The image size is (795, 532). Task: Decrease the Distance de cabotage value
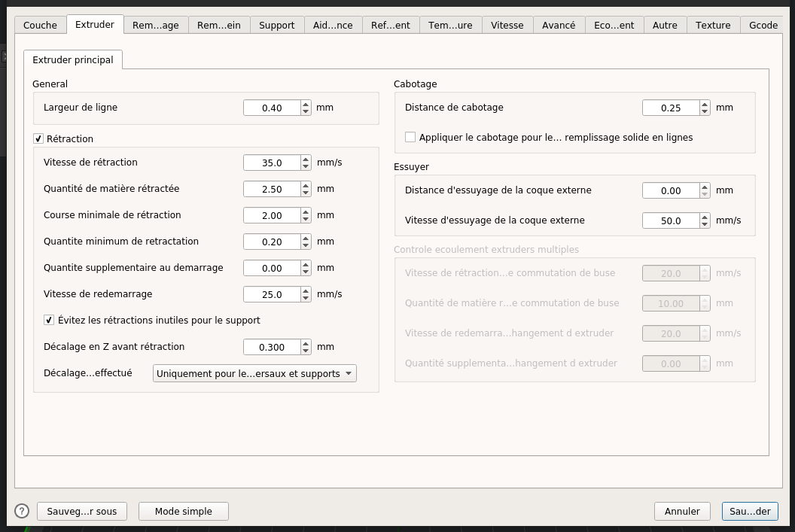coord(705,111)
